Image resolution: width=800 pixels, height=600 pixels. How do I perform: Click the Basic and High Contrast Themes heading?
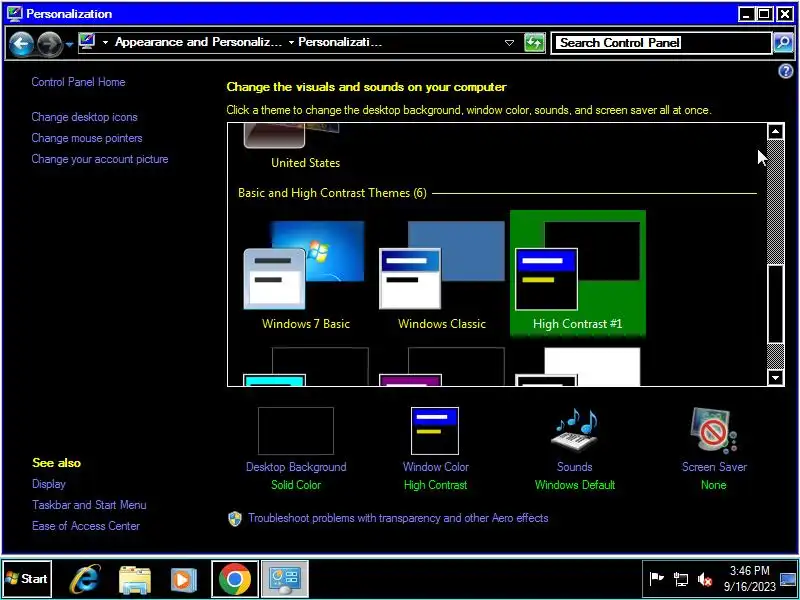(x=332, y=193)
